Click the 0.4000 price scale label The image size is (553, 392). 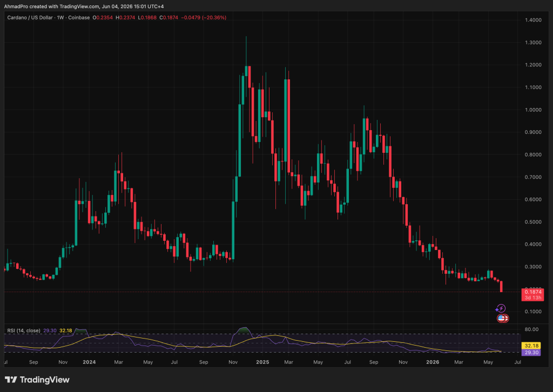tap(533, 244)
